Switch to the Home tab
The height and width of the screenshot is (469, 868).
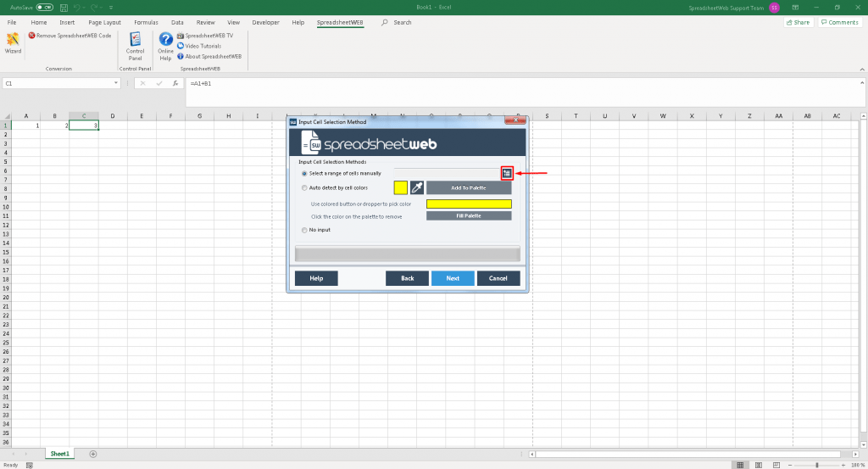tap(39, 23)
